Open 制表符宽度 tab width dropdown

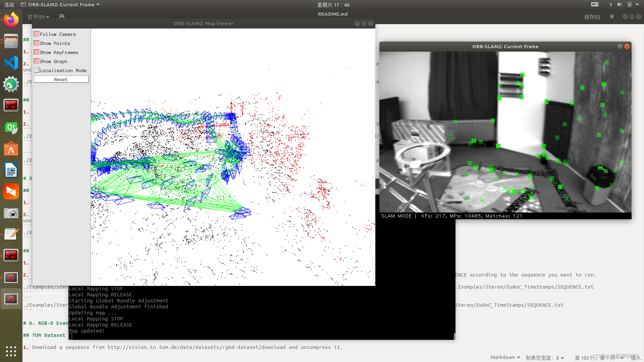(545, 358)
